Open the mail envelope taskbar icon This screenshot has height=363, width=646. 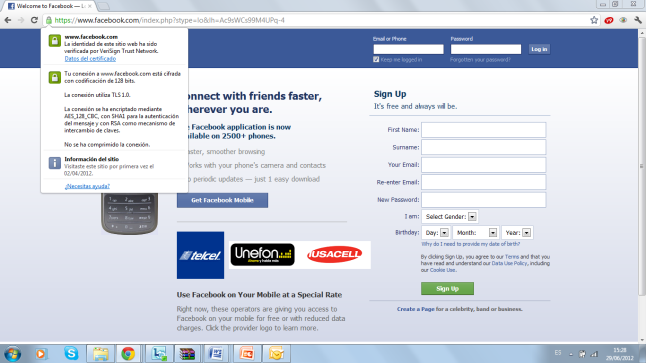coord(276,354)
